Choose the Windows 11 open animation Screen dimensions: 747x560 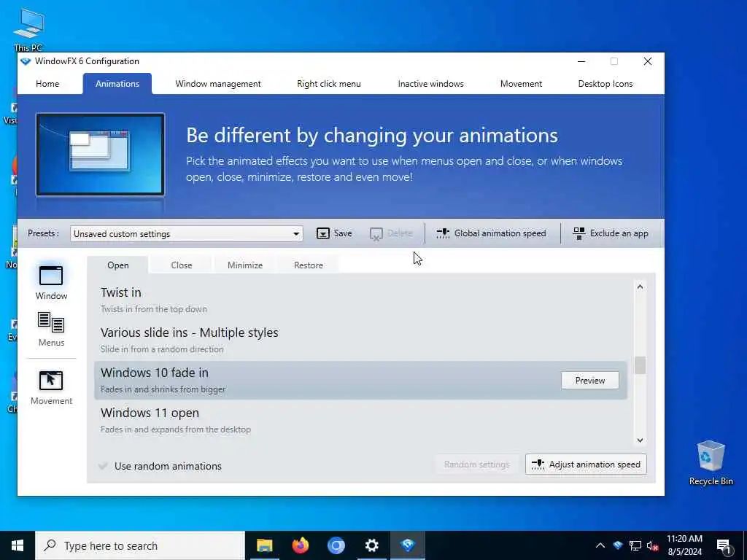360,421
